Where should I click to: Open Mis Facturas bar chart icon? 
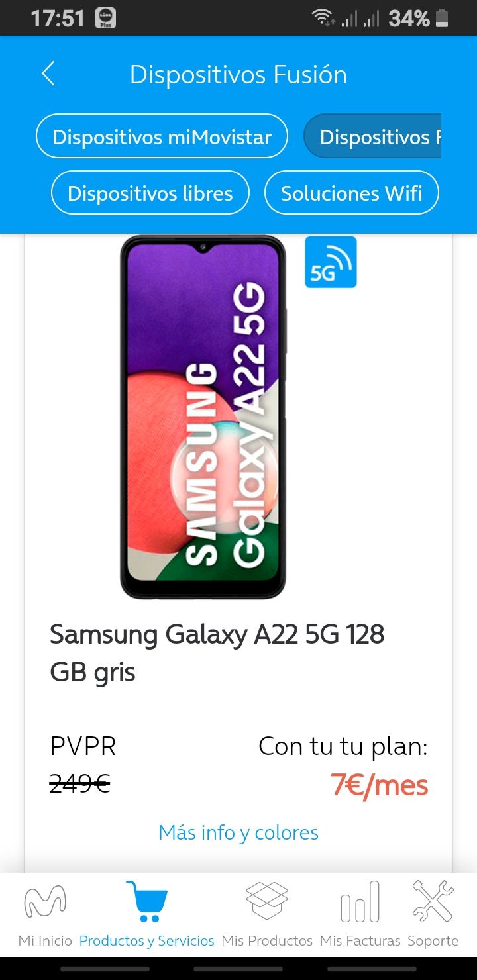pyautogui.click(x=360, y=901)
